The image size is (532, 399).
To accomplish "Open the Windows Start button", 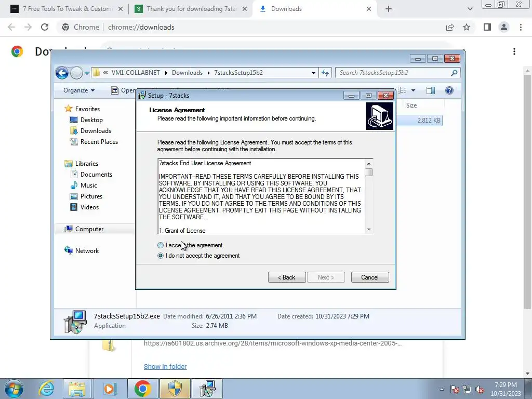I will pos(14,389).
